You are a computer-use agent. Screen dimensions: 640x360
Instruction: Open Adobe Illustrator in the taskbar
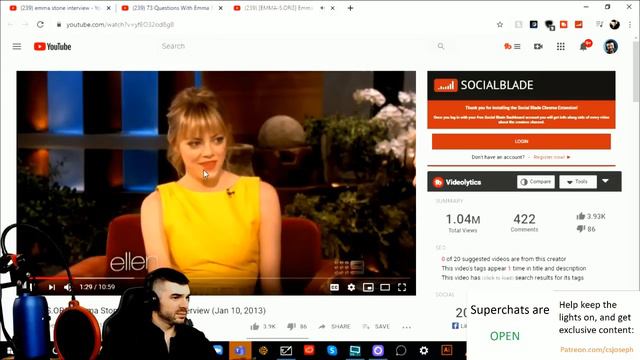[447, 350]
